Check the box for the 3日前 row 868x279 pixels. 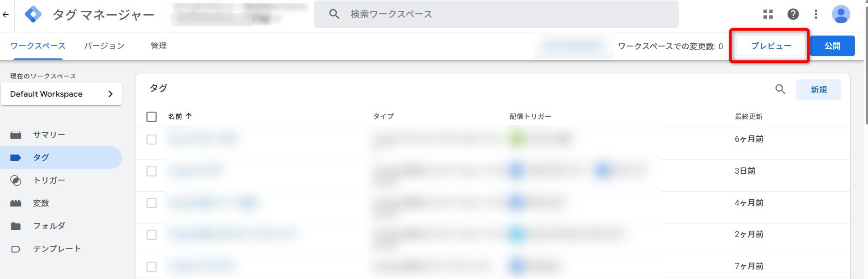[x=152, y=171]
